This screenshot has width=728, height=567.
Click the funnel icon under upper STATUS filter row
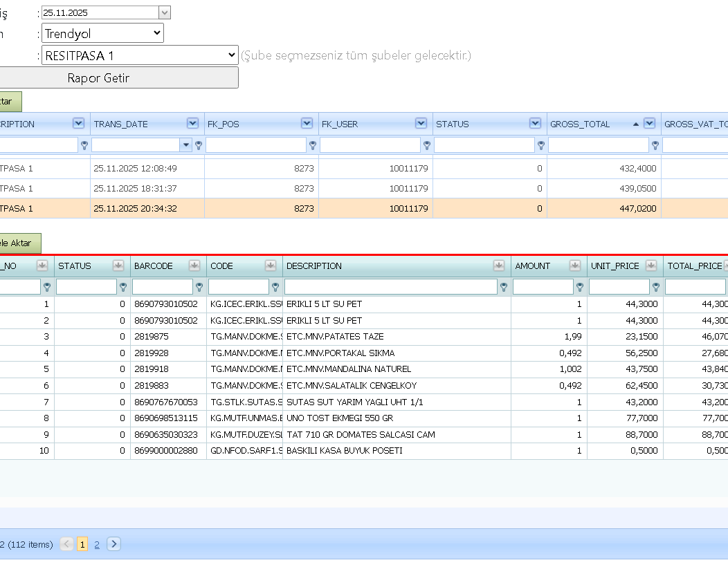[541, 145]
